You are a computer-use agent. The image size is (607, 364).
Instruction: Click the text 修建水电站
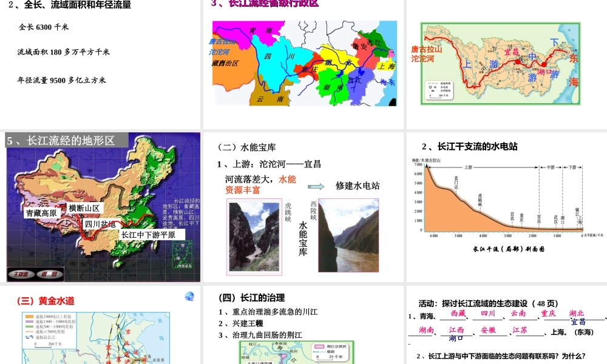click(x=358, y=186)
